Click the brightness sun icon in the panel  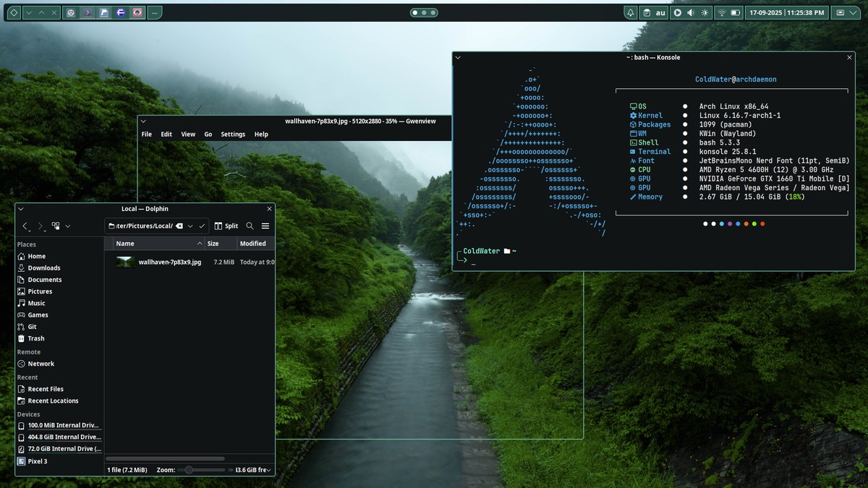703,12
